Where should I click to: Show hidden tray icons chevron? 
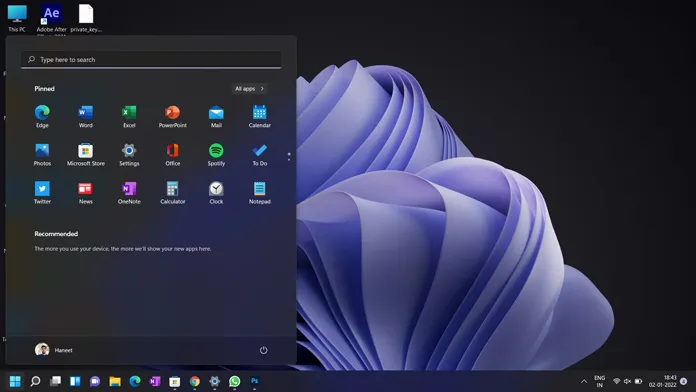click(584, 381)
